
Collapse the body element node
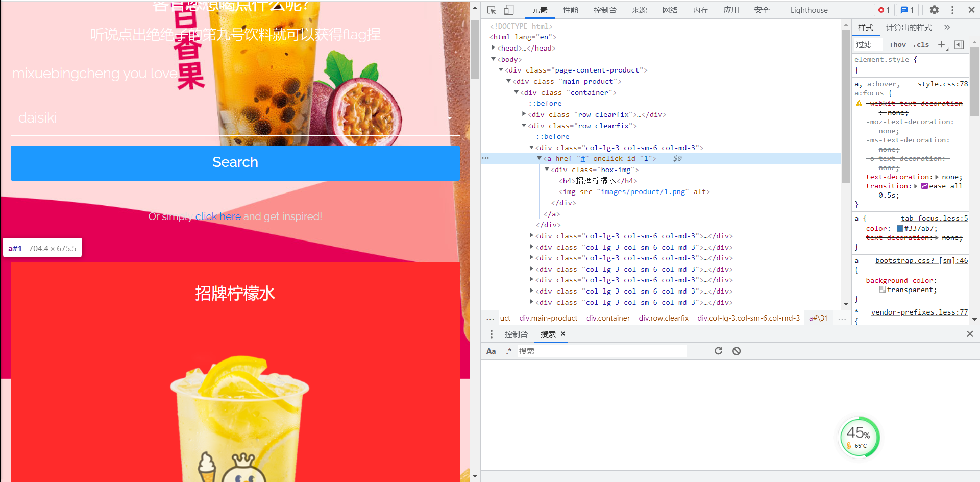pos(493,59)
